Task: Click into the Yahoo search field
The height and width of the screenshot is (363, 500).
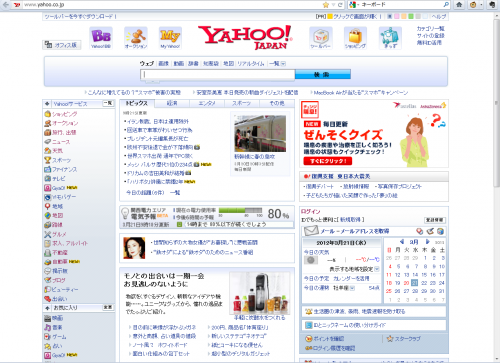Action: tap(218, 75)
